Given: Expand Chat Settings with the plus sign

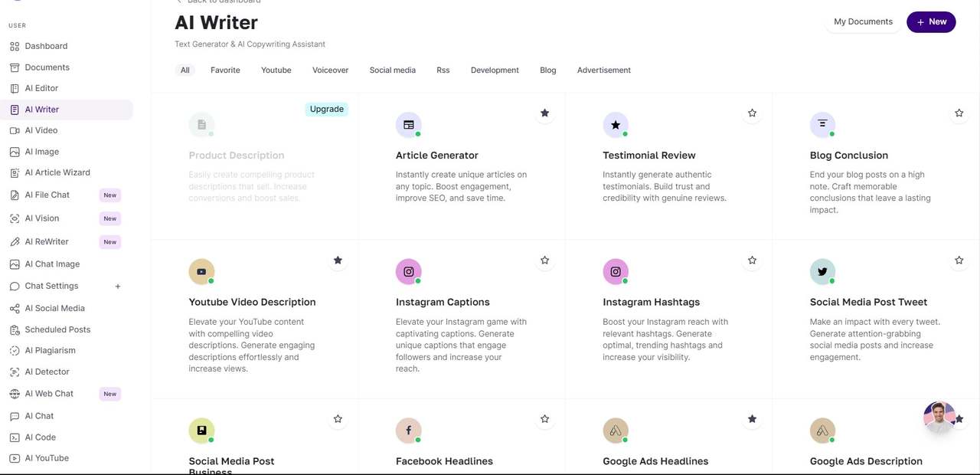Looking at the screenshot, I should 118,287.
